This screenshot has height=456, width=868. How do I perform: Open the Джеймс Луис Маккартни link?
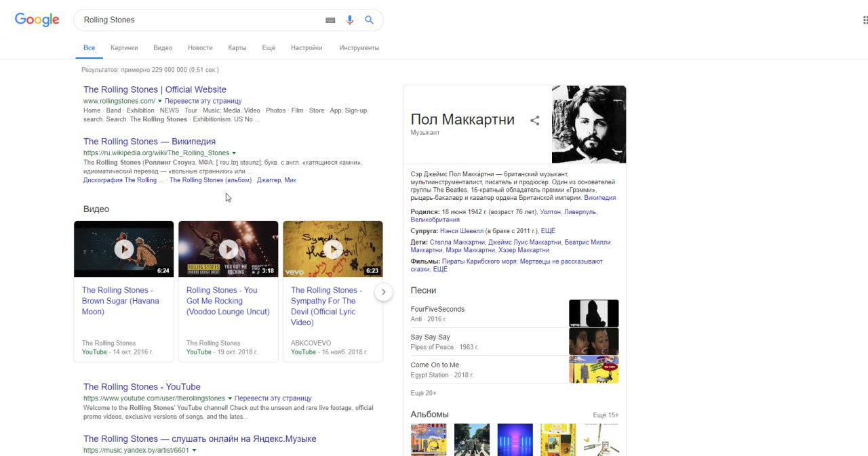525,242
